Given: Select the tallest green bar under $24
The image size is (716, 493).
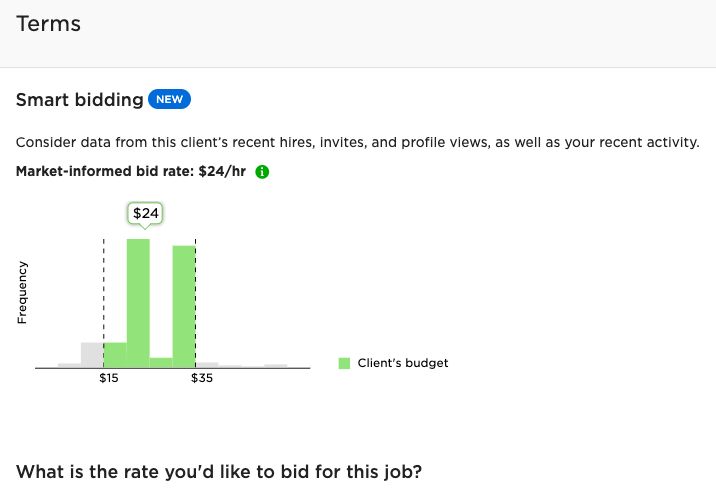Looking at the screenshot, I should pos(138,302).
